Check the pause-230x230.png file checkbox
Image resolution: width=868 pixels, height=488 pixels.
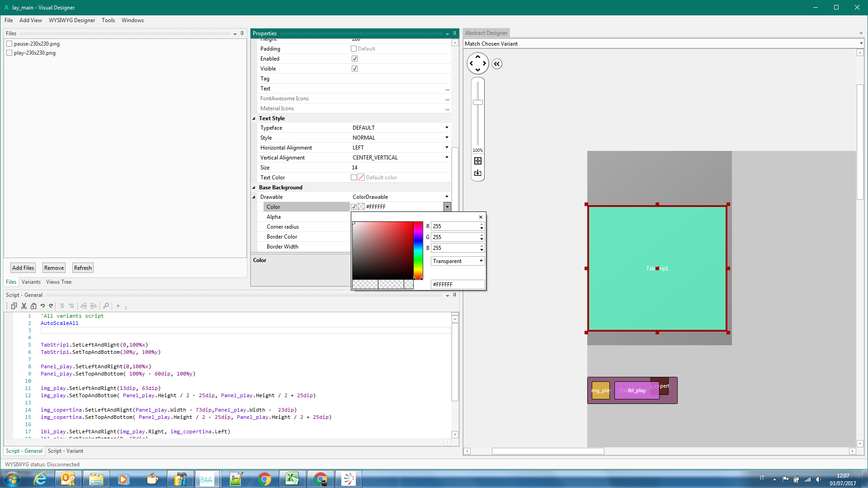[x=9, y=44]
